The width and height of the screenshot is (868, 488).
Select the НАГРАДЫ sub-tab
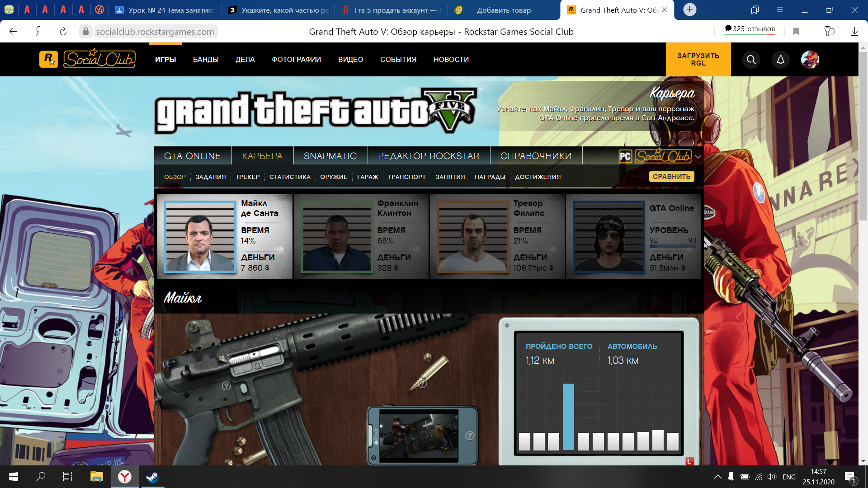click(x=490, y=177)
